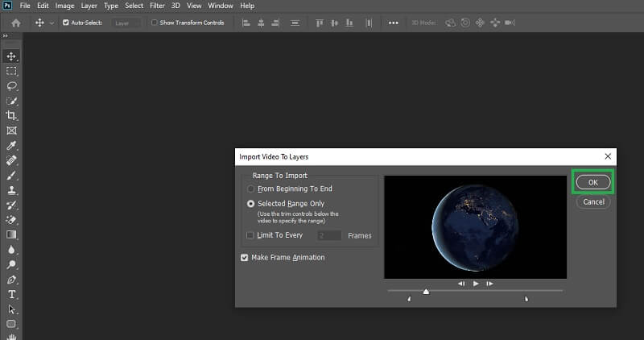644x340 pixels.
Task: Select the Clone Stamp tool
Action: click(x=11, y=190)
